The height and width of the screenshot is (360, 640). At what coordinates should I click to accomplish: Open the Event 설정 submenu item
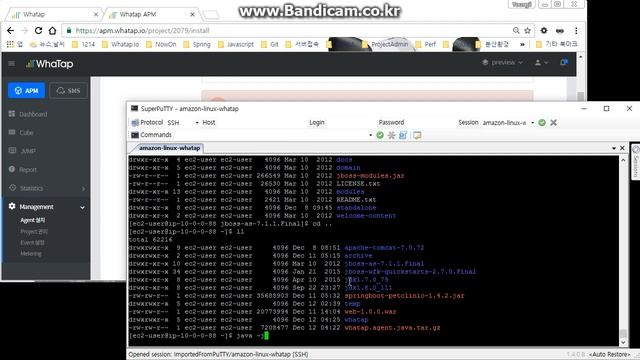click(x=32, y=242)
